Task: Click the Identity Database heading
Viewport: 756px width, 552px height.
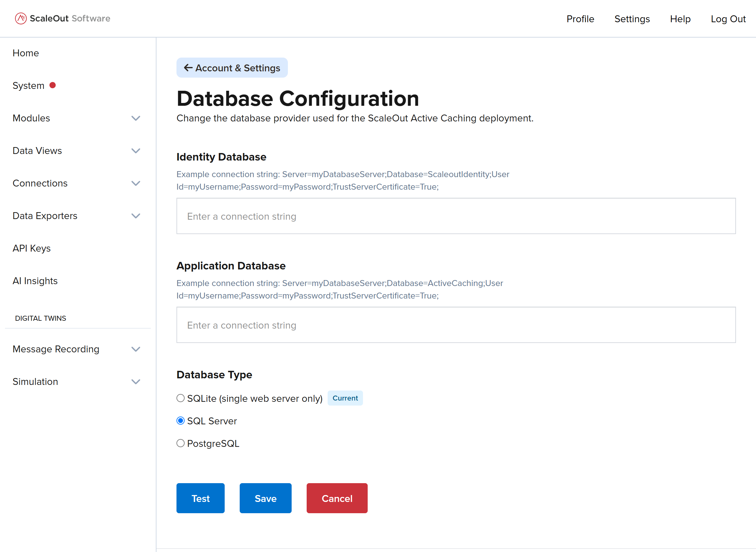Action: click(x=221, y=157)
